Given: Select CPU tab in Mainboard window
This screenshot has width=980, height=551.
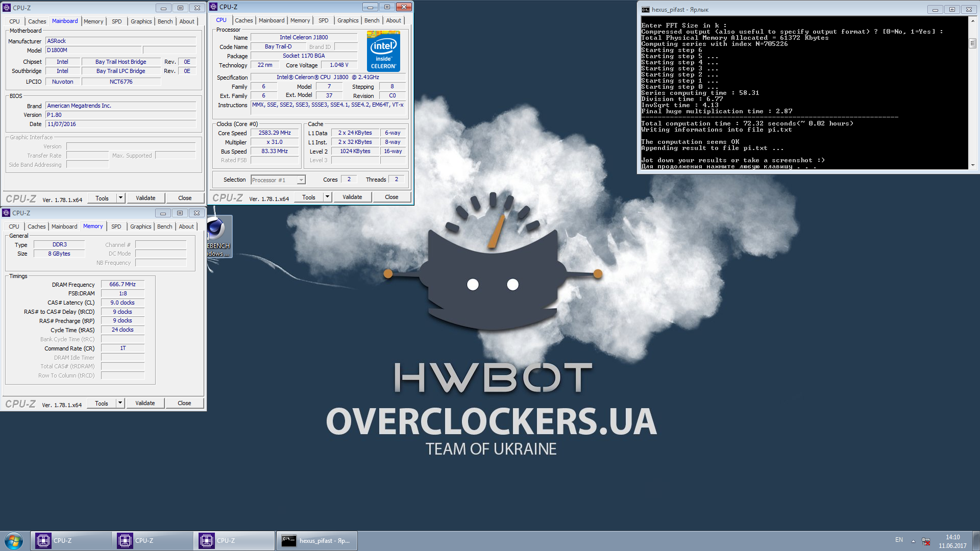Looking at the screenshot, I should [x=14, y=21].
